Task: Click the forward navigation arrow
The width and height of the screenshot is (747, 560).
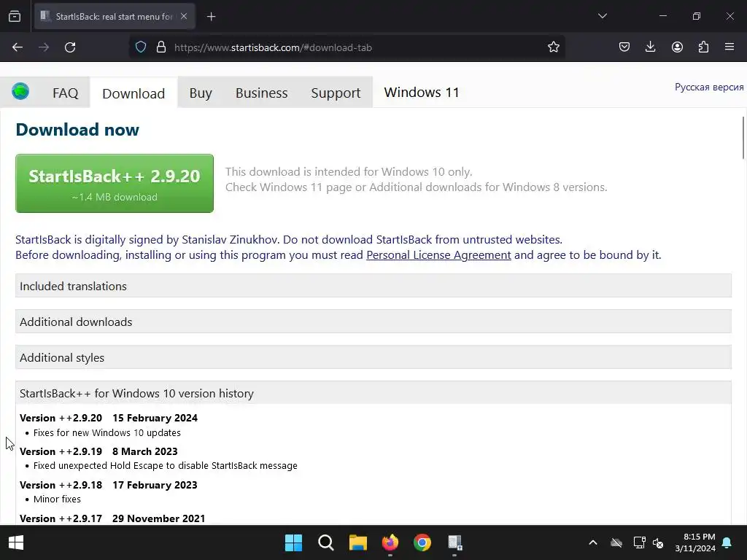Action: tap(44, 47)
